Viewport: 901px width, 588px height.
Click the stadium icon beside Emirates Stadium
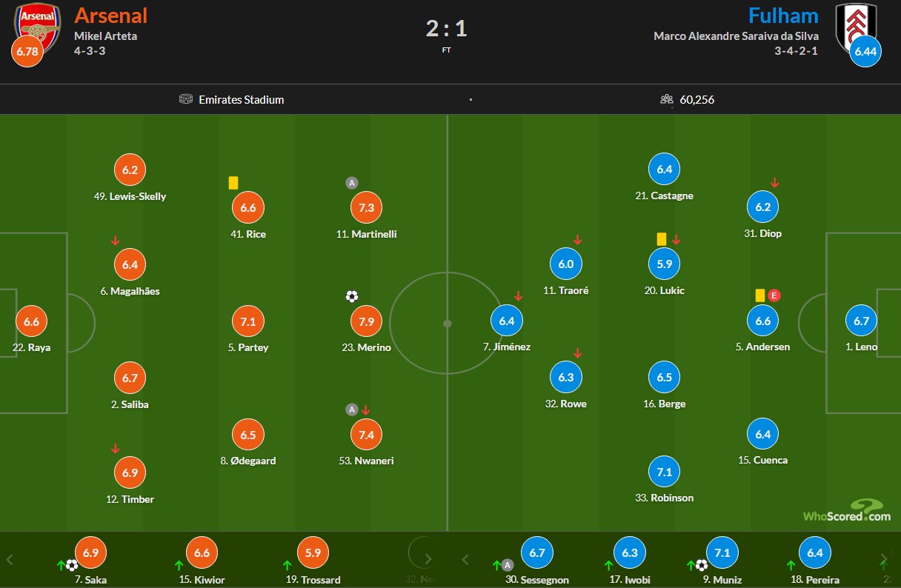pos(186,99)
